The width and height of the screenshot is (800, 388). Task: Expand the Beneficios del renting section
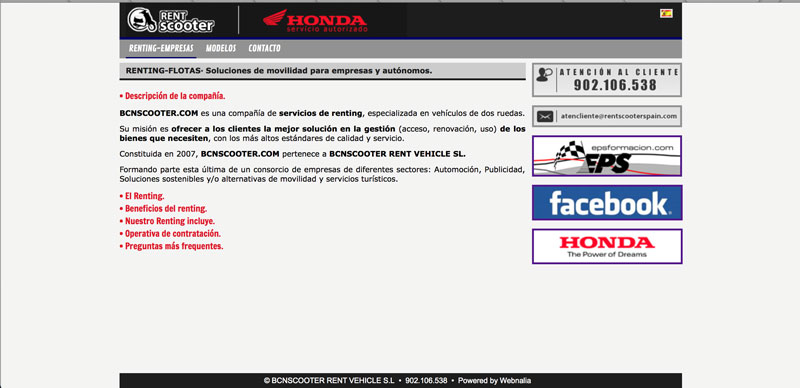click(163, 209)
